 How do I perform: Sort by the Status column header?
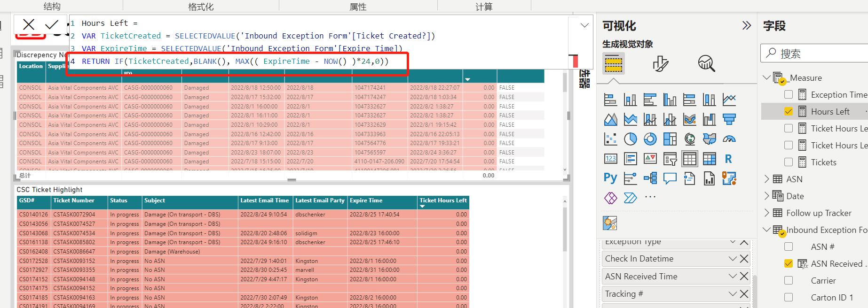125,202
